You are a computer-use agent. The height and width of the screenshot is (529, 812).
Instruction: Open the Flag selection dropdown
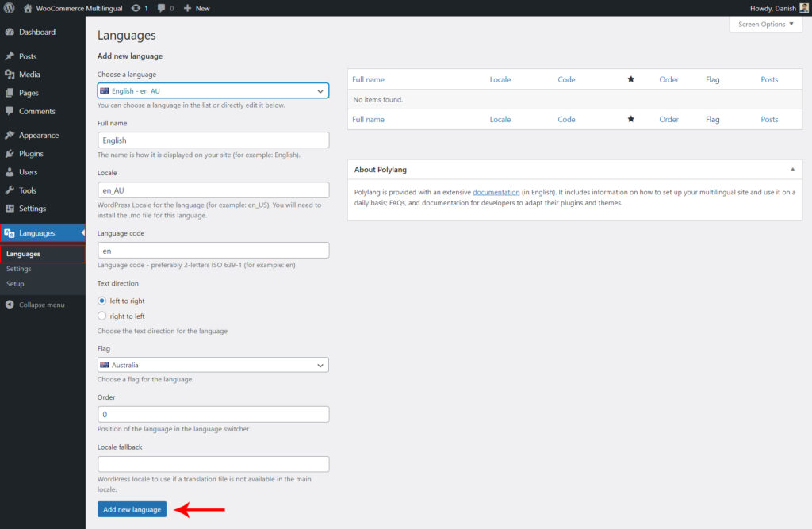click(x=213, y=364)
